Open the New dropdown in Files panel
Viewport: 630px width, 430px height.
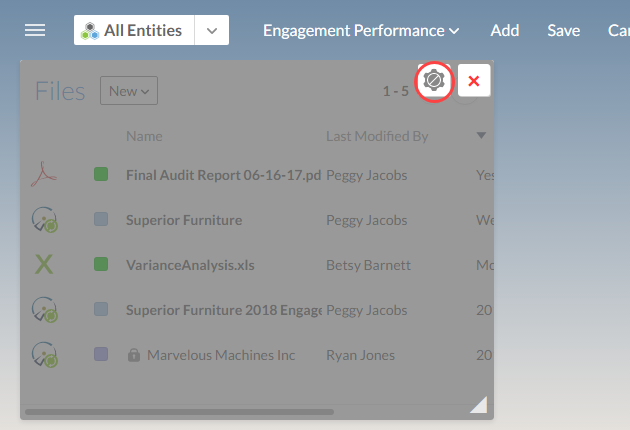click(x=129, y=91)
